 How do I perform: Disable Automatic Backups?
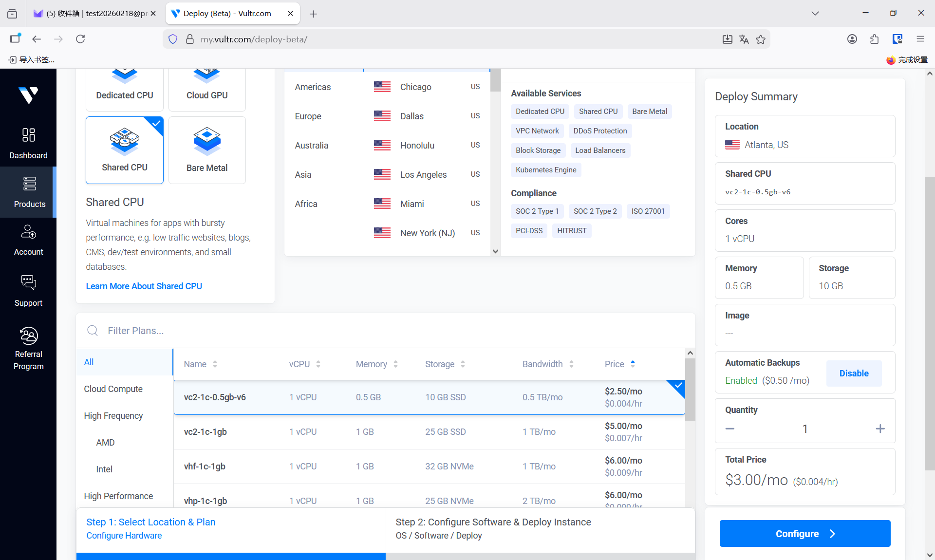pos(854,373)
